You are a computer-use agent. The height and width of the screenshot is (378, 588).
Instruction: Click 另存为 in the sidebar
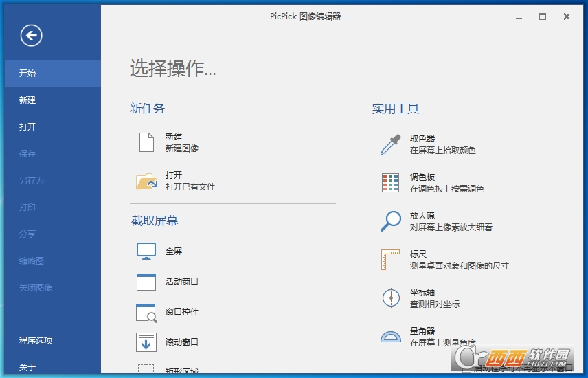pos(53,181)
